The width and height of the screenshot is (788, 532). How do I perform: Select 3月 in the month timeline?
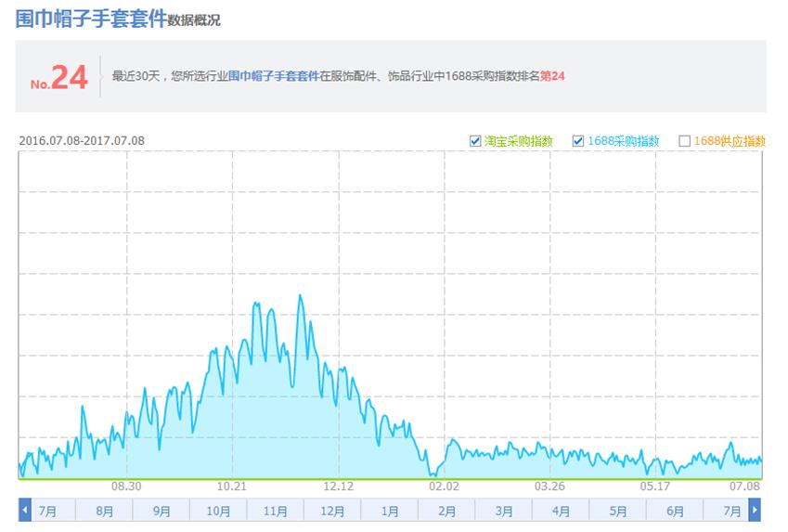(504, 511)
